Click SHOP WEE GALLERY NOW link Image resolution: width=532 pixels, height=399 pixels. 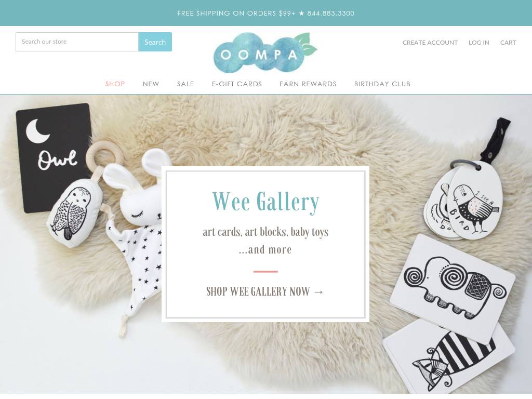265,291
